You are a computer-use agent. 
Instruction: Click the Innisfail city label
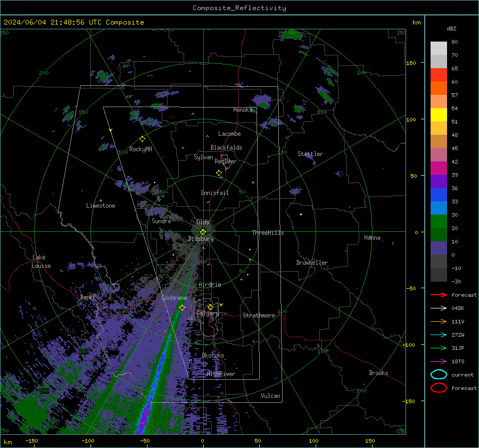coord(214,193)
